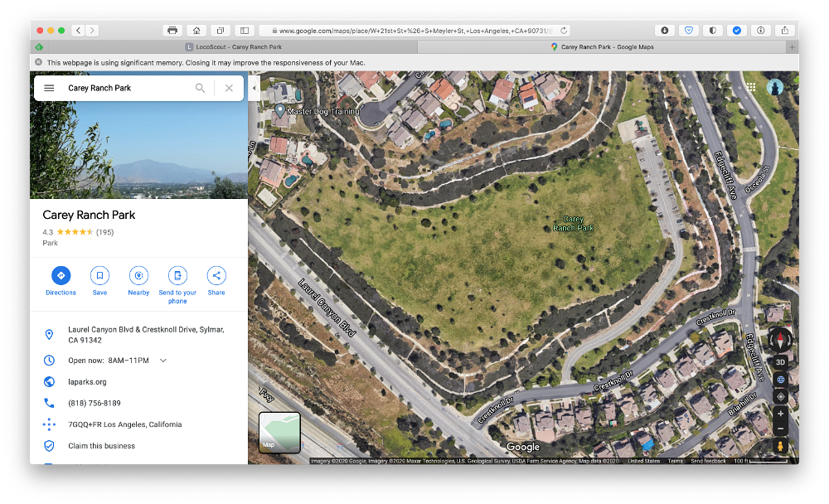Click the Send to your phone icon
This screenshot has width=829, height=504.
[x=177, y=275]
